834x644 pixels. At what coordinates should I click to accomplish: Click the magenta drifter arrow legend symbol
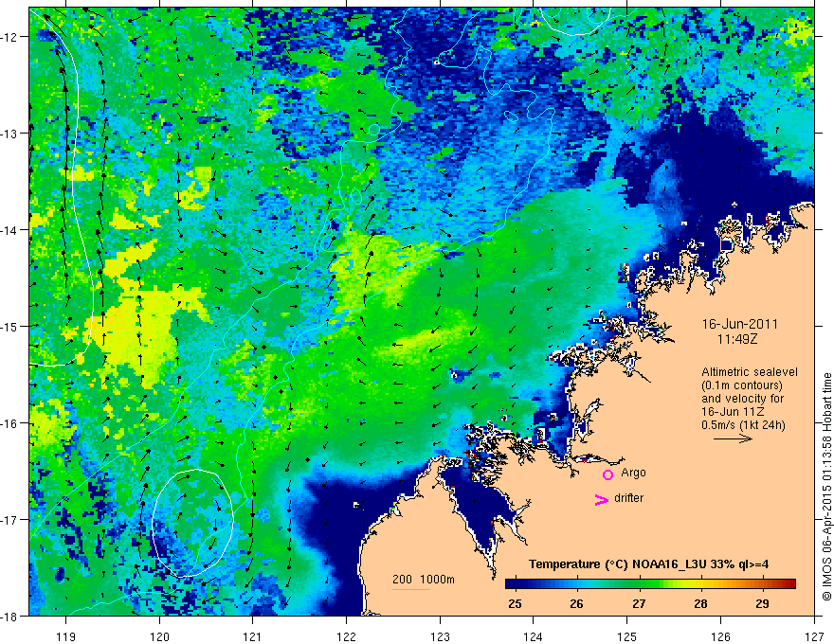coord(602,500)
